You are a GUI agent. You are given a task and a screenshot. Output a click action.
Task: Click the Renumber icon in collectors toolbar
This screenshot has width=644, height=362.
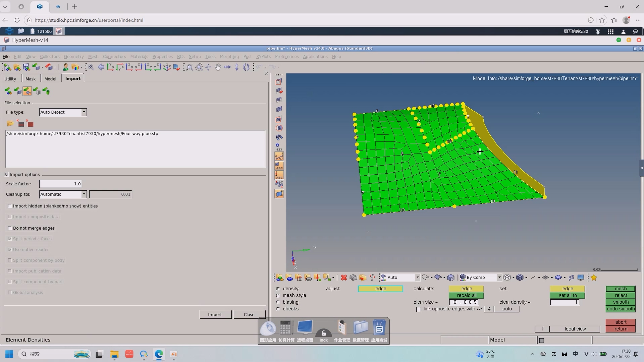pyautogui.click(x=372, y=278)
